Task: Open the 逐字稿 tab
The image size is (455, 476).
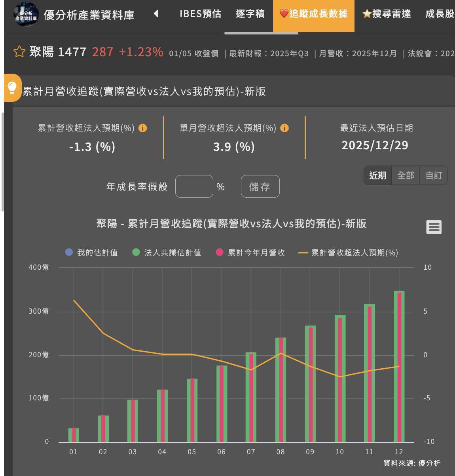Action: click(x=250, y=13)
